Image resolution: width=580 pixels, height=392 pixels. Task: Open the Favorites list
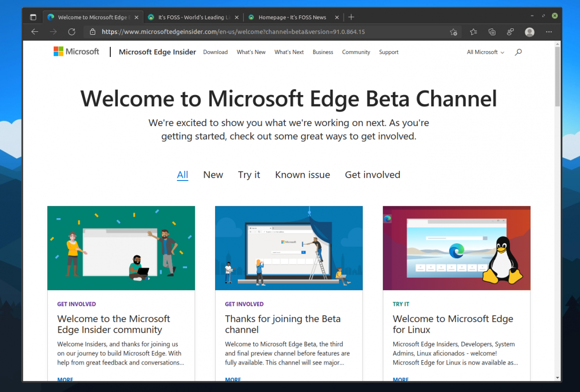coord(473,32)
